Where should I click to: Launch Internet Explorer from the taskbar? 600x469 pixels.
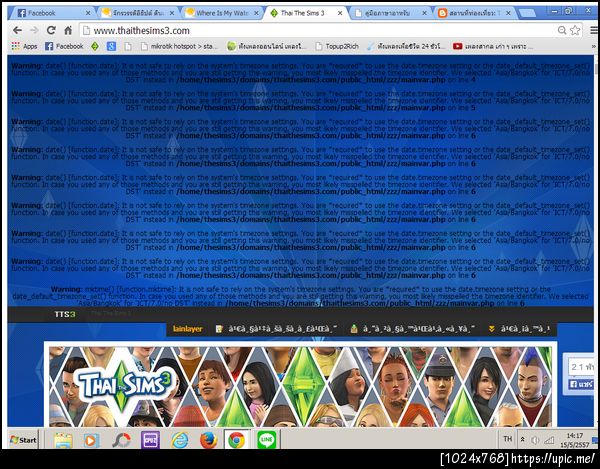[x=179, y=440]
